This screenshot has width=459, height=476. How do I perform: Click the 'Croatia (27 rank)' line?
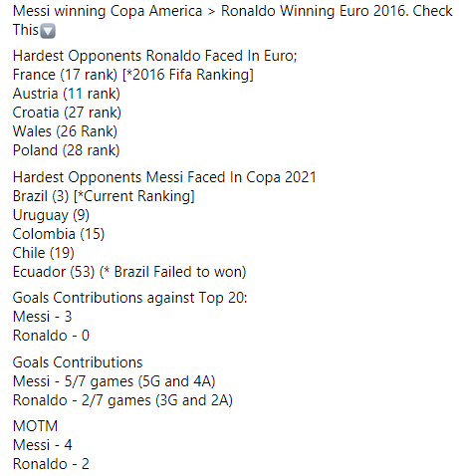click(67, 113)
